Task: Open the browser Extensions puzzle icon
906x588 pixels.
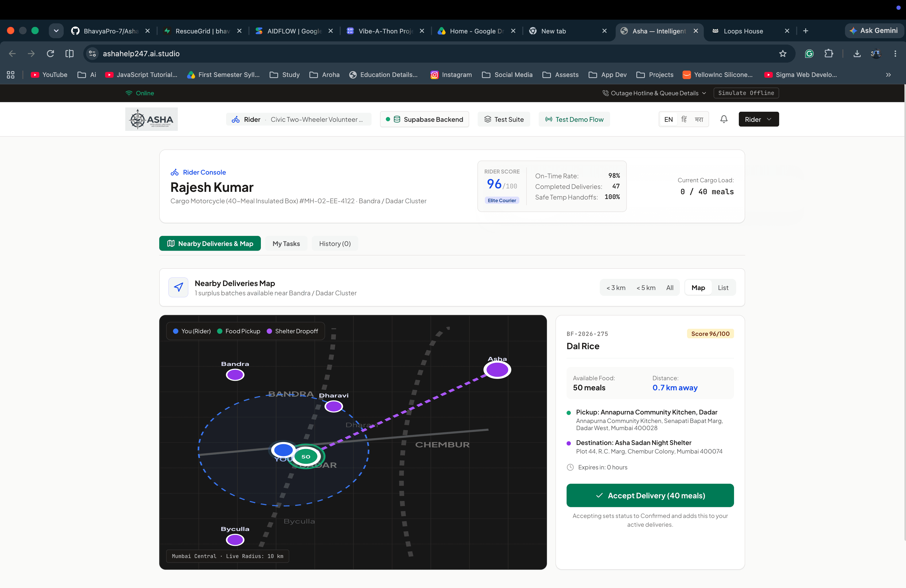Action: [x=829, y=54]
